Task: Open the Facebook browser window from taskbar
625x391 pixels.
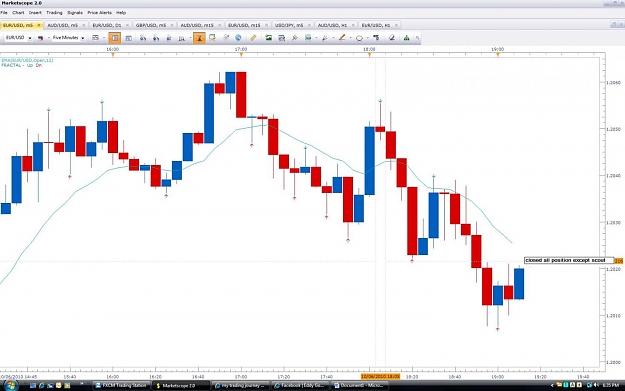Action: tap(300, 385)
